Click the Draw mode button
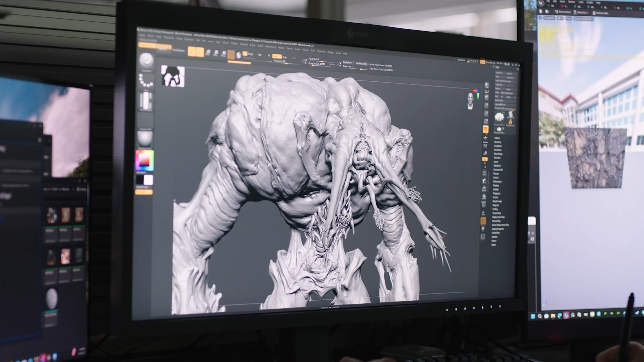This screenshot has width=644, height=362. 200,52
